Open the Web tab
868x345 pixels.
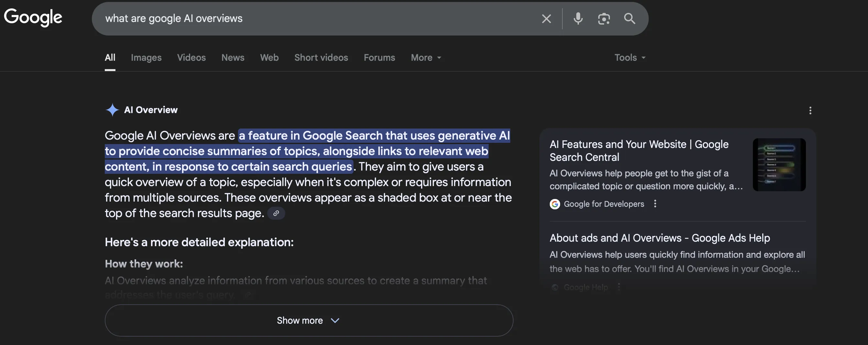(269, 57)
